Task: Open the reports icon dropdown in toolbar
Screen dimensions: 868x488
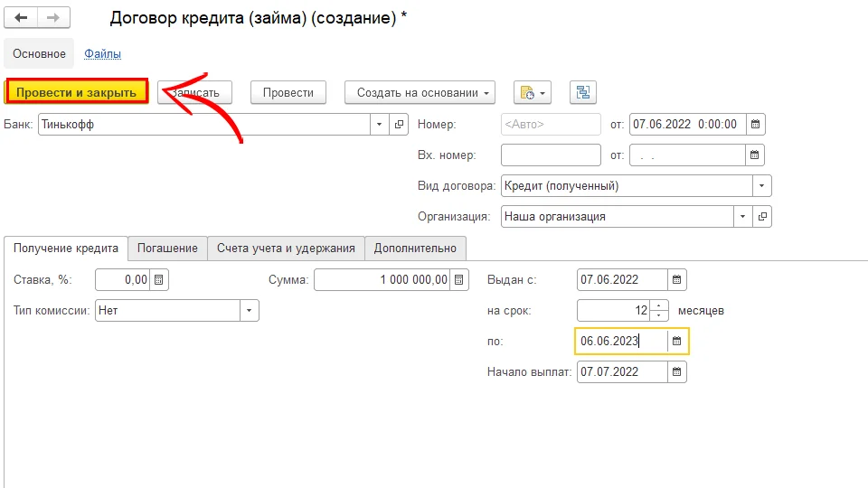Action: [532, 92]
